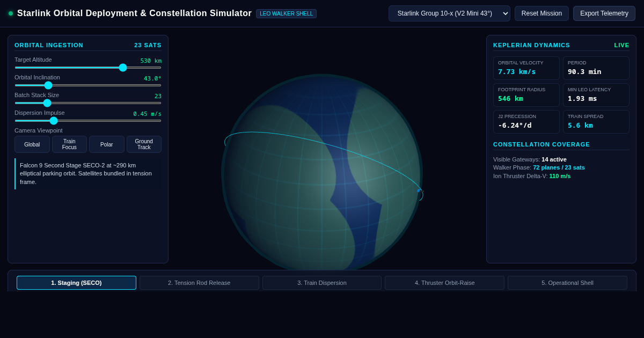Viewport: 644px width, 338px height.
Task: Click Visible Gateways 14 active line
Action: (x=530, y=159)
